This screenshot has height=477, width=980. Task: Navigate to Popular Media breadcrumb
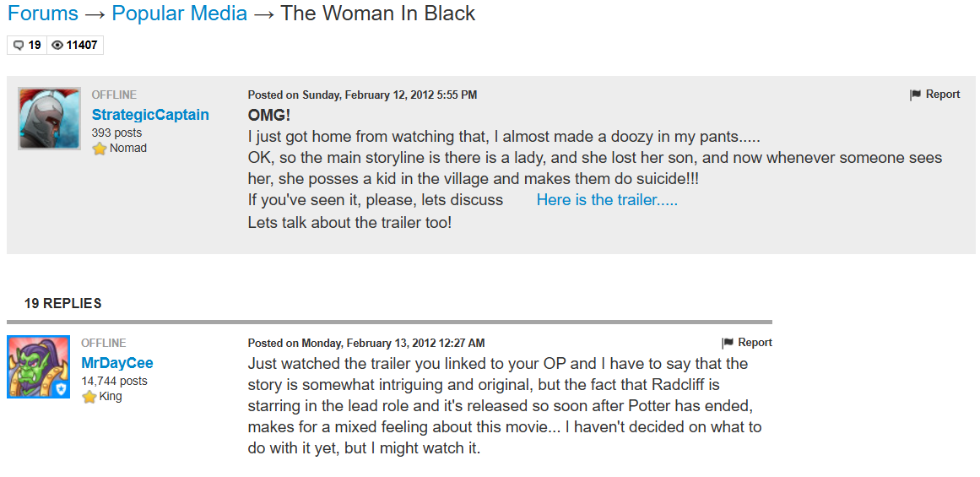coord(180,14)
